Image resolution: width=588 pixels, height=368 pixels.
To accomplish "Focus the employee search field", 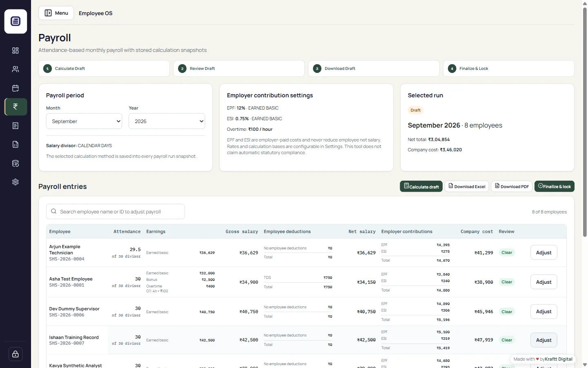I will tap(116, 211).
